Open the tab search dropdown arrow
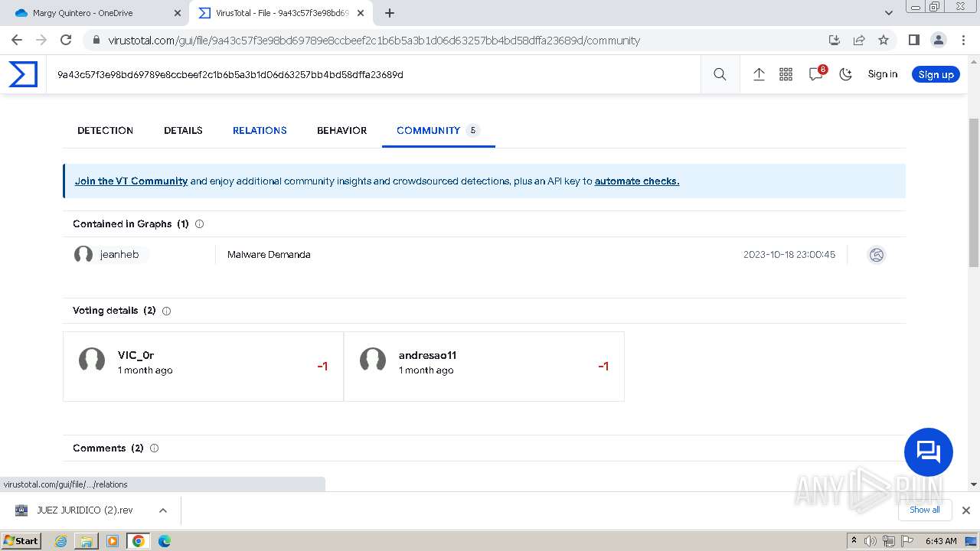Viewport: 980px width, 551px height. coord(889,13)
